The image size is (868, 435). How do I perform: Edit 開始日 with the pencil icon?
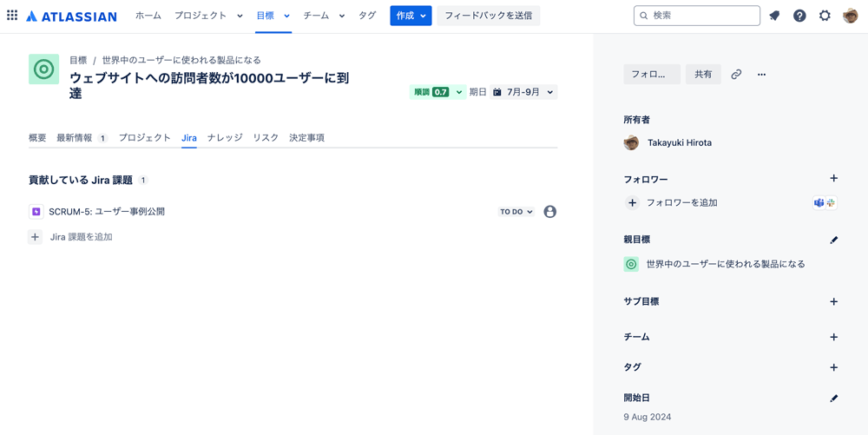pos(834,398)
